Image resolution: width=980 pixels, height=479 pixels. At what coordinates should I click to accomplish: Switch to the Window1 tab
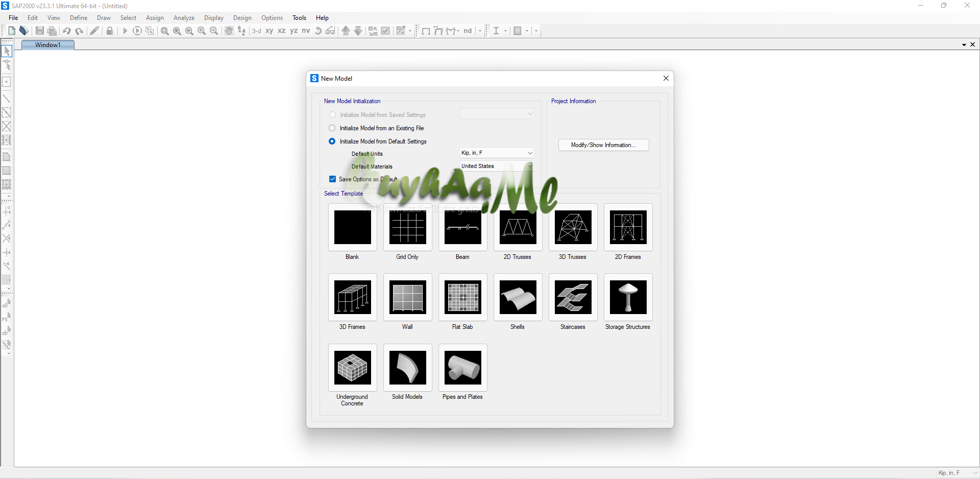pos(48,45)
